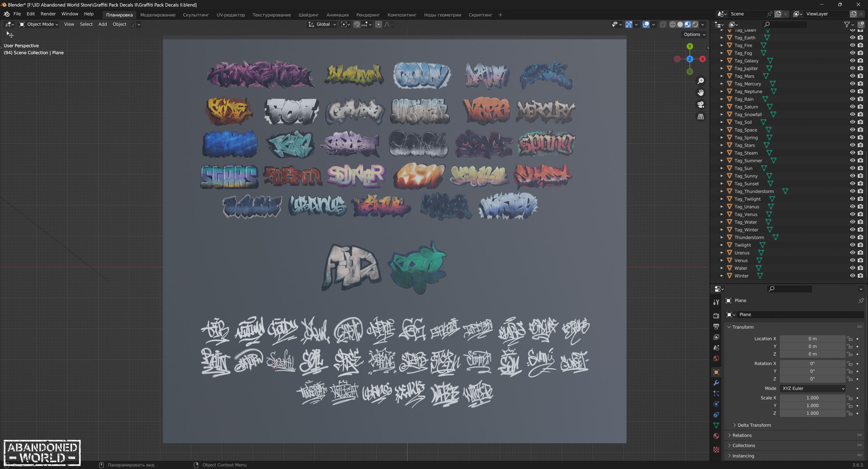This screenshot has height=469, width=868.
Task: Open the Render properties tab icon
Action: (x=716, y=315)
